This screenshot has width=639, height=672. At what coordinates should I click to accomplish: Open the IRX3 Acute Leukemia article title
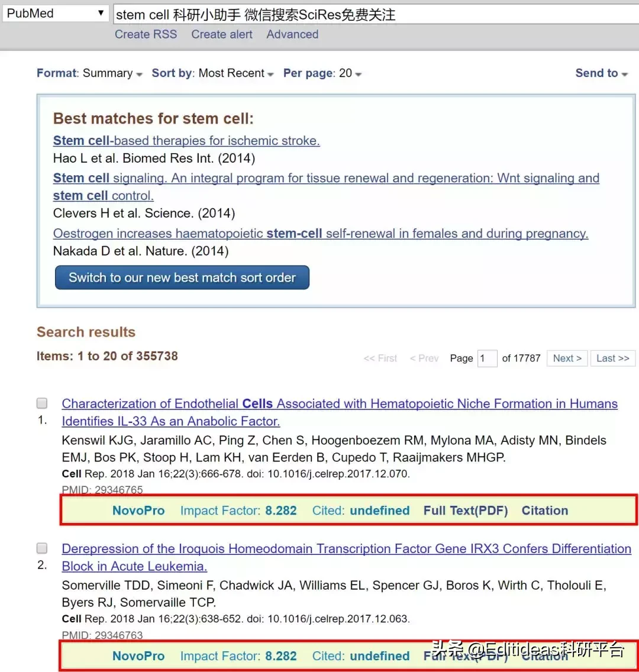[x=346, y=557]
